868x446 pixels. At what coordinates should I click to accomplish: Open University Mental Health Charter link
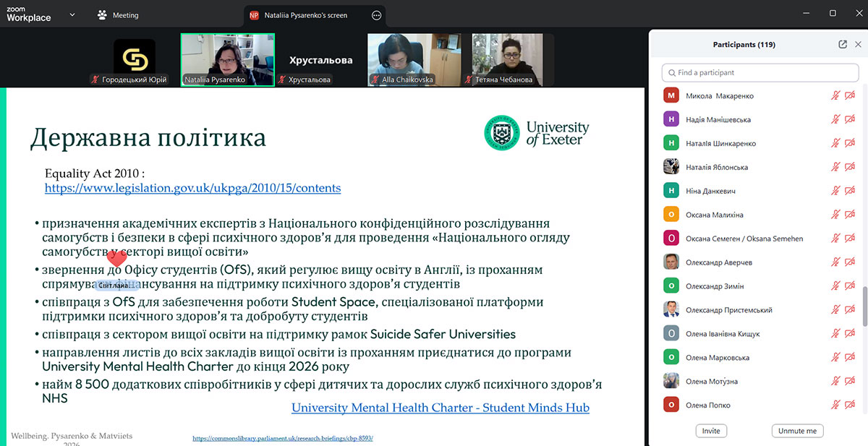(x=440, y=408)
